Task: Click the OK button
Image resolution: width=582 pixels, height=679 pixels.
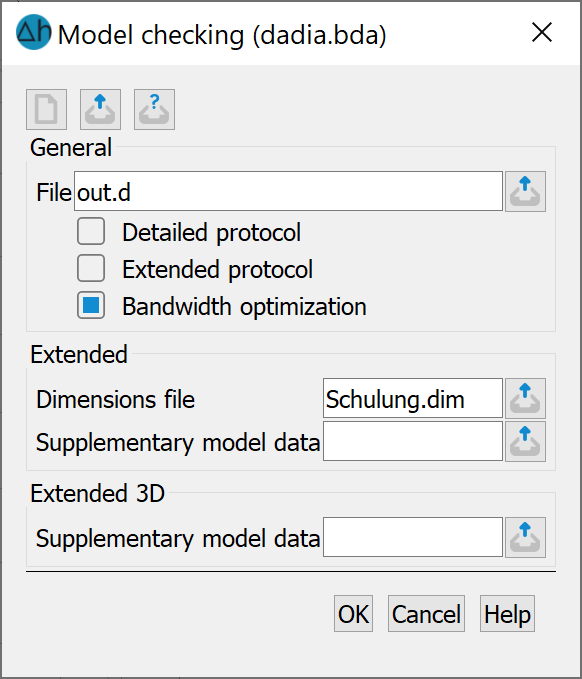Action: (353, 614)
